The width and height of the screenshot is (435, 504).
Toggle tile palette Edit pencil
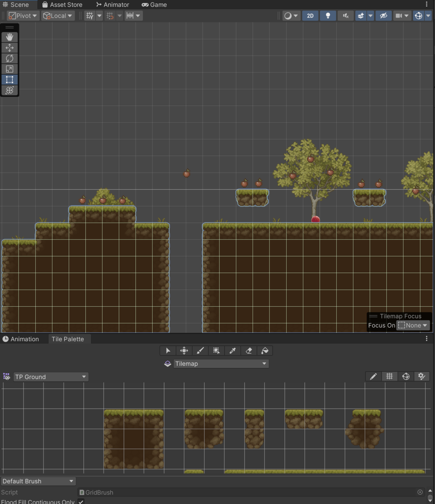pos(373,376)
